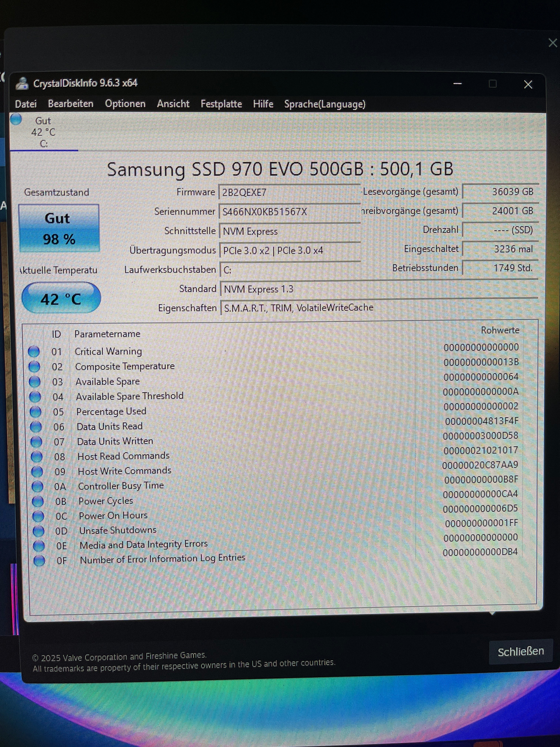Screen dimensions: 560x747
Task: Click the Composite Temperature status dot
Action: 34,366
